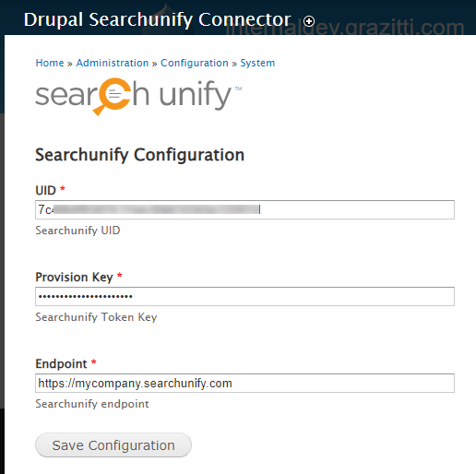The height and width of the screenshot is (474, 476).
Task: Click the UID field label
Action: coord(45,190)
